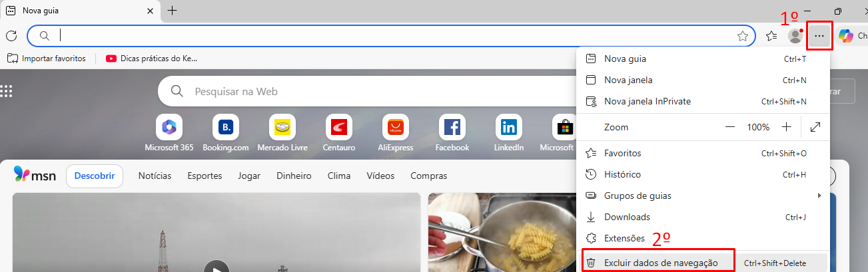This screenshot has width=868, height=272.
Task: Switch to the Vídeos msn tab
Action: click(380, 176)
